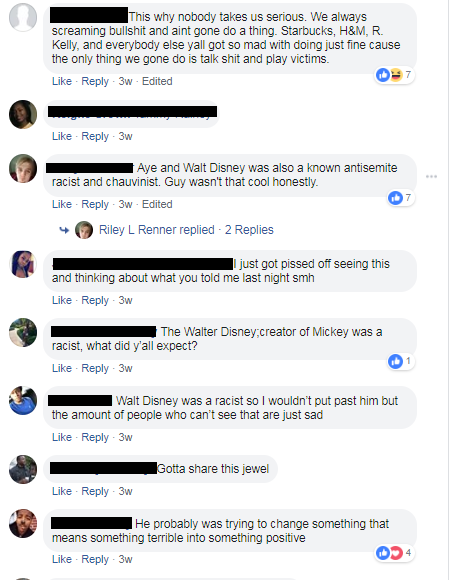449x580 pixels.
Task: Open avatar beside 'pissed off seeing this' comment
Action: pos(23,264)
